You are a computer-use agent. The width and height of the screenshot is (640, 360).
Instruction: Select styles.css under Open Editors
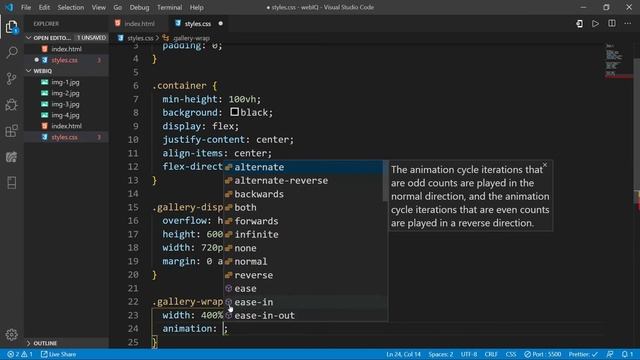(66, 60)
